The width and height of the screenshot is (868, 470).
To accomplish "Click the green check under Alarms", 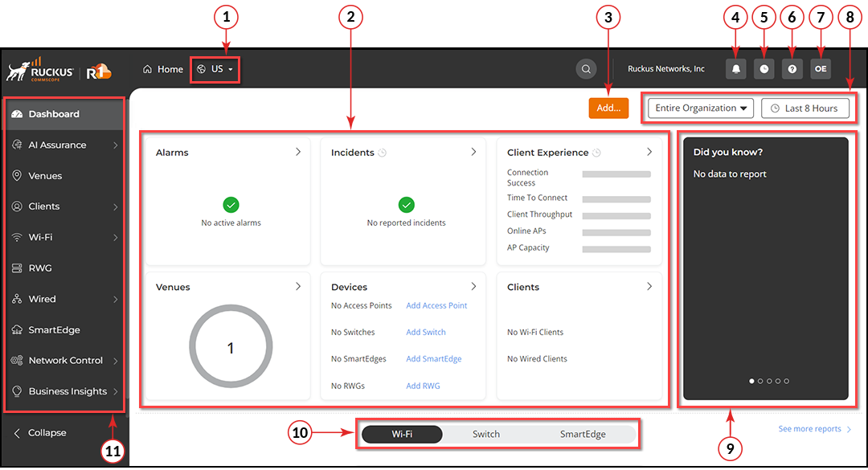I will coord(231,205).
